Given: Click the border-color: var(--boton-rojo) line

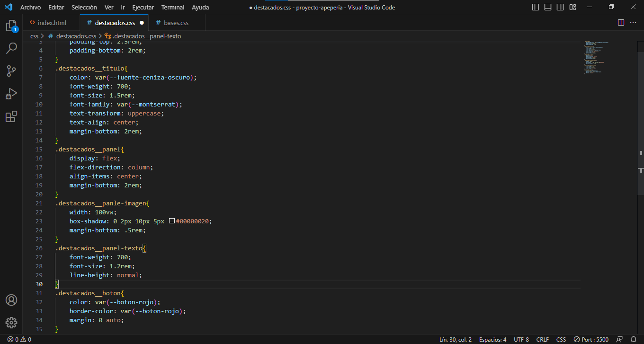Looking at the screenshot, I should (127, 311).
